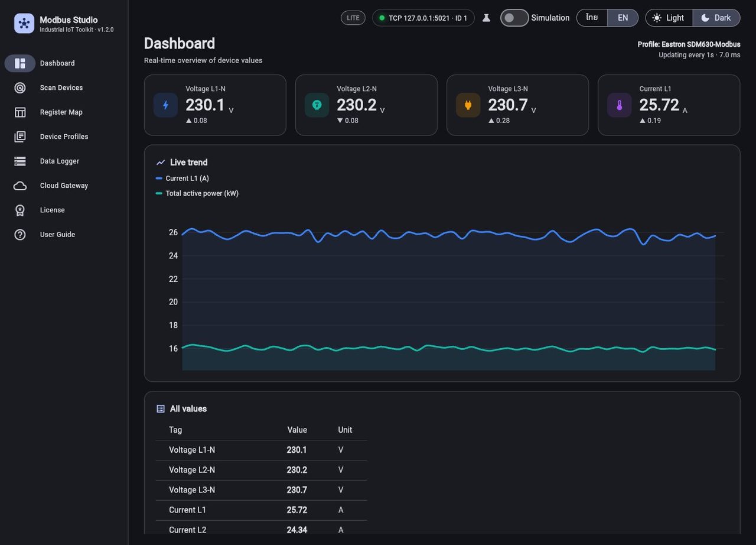The width and height of the screenshot is (756, 545).
Task: Select the EN language option
Action: (623, 18)
